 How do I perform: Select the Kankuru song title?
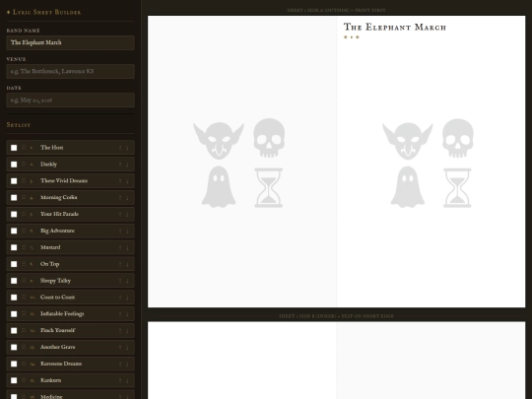pyautogui.click(x=51, y=380)
